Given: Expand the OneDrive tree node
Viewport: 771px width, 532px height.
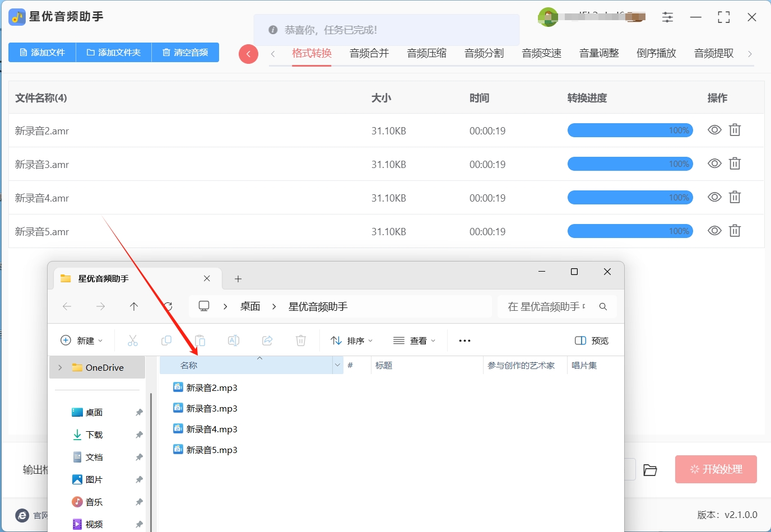Looking at the screenshot, I should (x=60, y=367).
